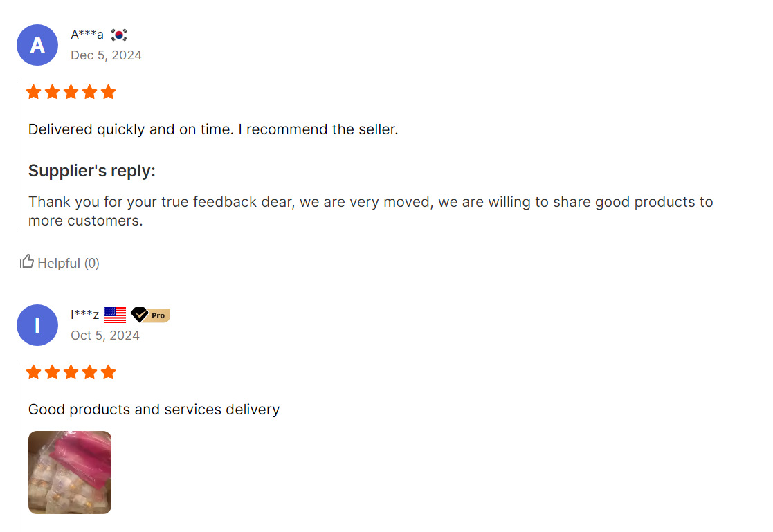Select the reviewer name A***a
The height and width of the screenshot is (532, 773).
pos(87,35)
